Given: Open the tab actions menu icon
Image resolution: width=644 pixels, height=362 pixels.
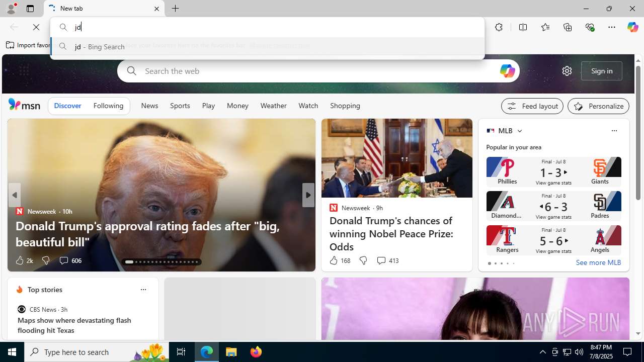Looking at the screenshot, I should (30, 9).
